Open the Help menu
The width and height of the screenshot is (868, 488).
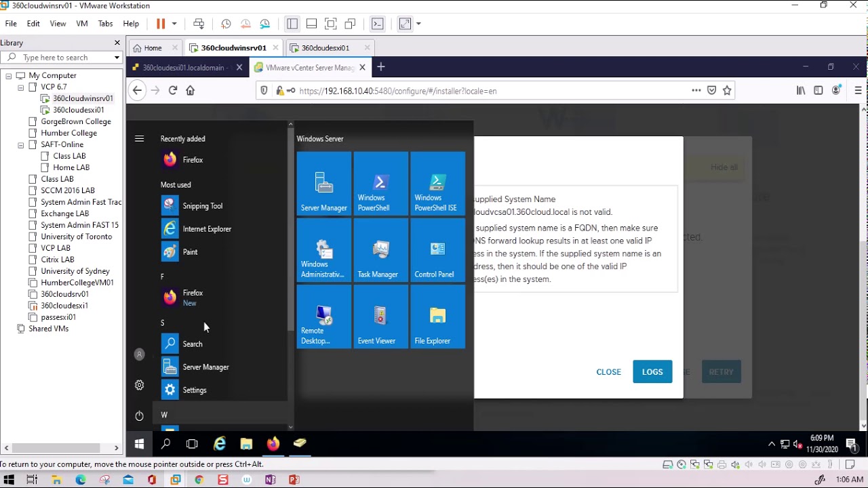coord(131,24)
